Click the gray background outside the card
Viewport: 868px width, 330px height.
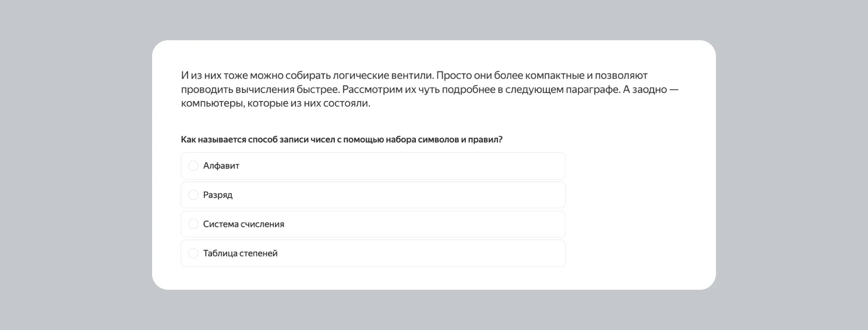tap(76, 166)
